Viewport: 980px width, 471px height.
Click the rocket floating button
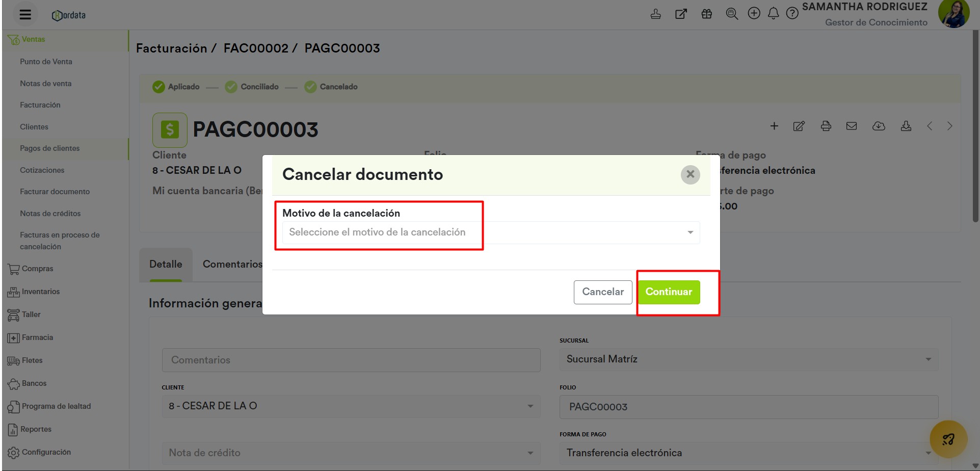pos(948,439)
